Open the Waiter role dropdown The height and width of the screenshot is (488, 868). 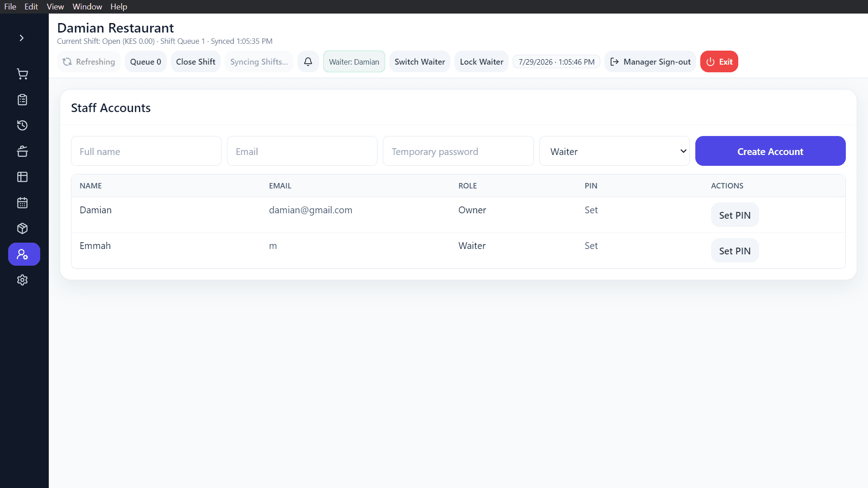(x=614, y=151)
